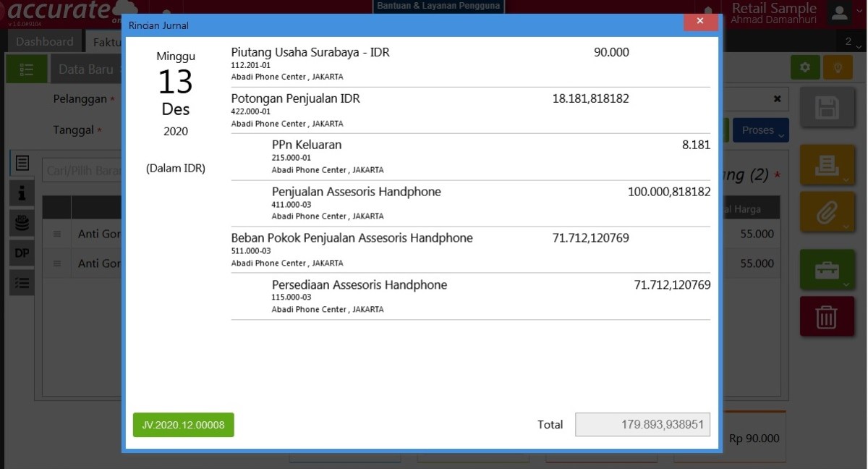Open the Proses dropdown button
Image resolution: width=868 pixels, height=469 pixels.
pyautogui.click(x=760, y=130)
